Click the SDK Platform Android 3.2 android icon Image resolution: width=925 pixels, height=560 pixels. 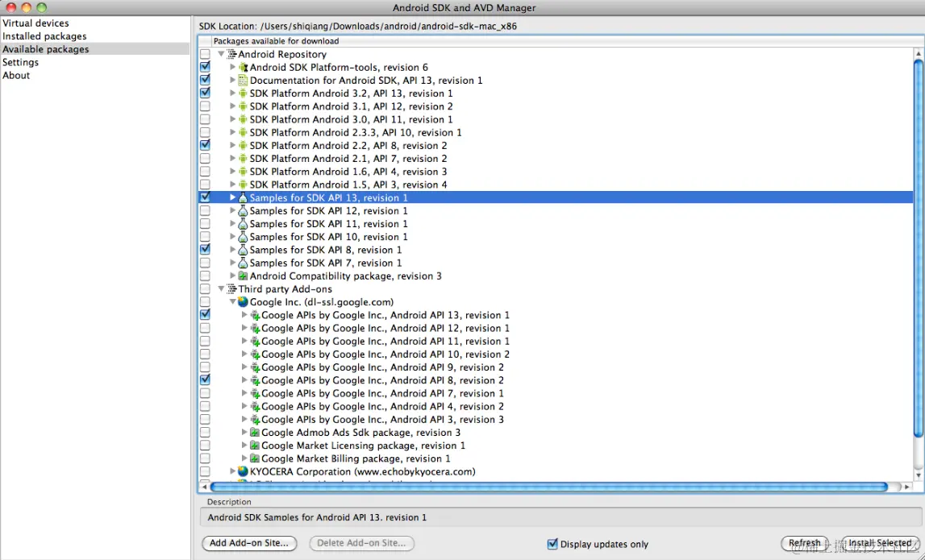(243, 93)
